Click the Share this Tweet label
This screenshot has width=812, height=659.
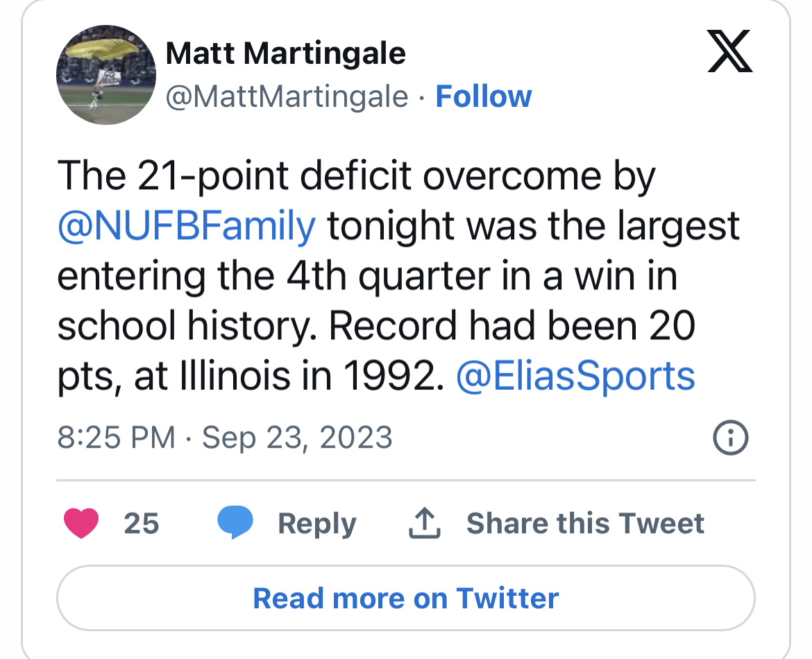point(585,524)
